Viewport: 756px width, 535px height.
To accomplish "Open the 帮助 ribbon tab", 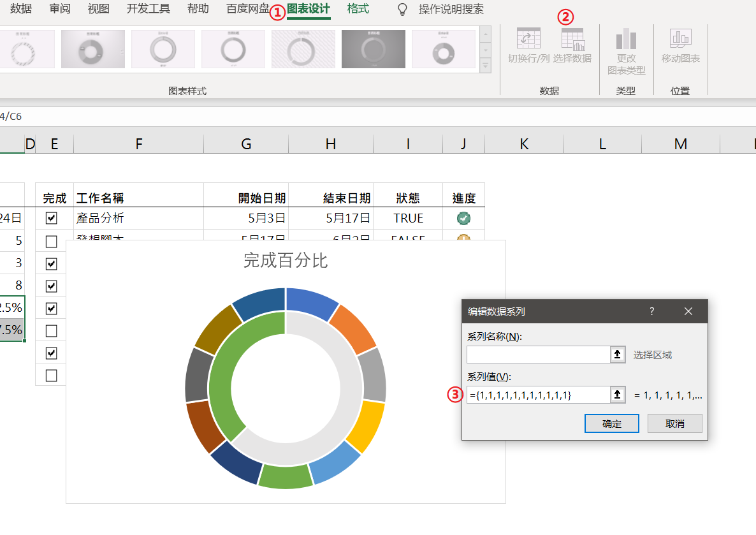I will (198, 9).
